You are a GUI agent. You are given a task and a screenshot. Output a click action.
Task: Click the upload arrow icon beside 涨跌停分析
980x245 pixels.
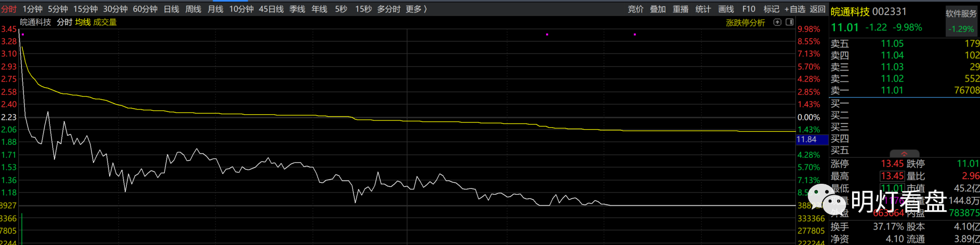777,22
